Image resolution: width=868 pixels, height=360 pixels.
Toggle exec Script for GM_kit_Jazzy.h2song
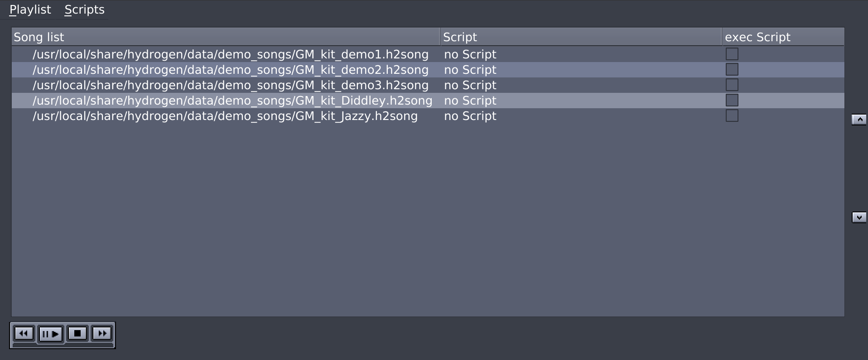[x=732, y=115]
